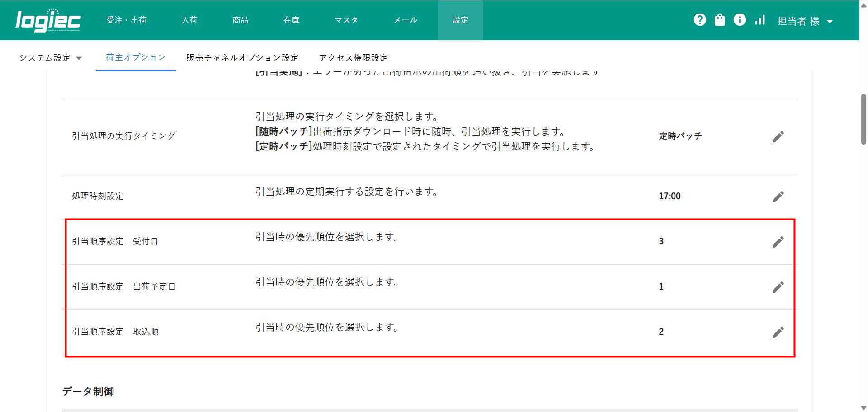The image size is (868, 412).
Task: Click the bar chart statistics icon
Action: 760,20
